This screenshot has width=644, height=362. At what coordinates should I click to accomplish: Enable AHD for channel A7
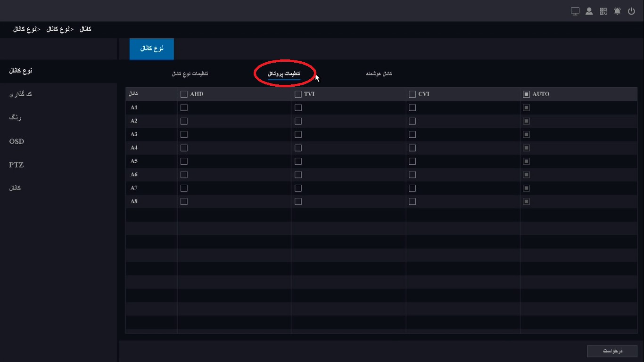(184, 188)
